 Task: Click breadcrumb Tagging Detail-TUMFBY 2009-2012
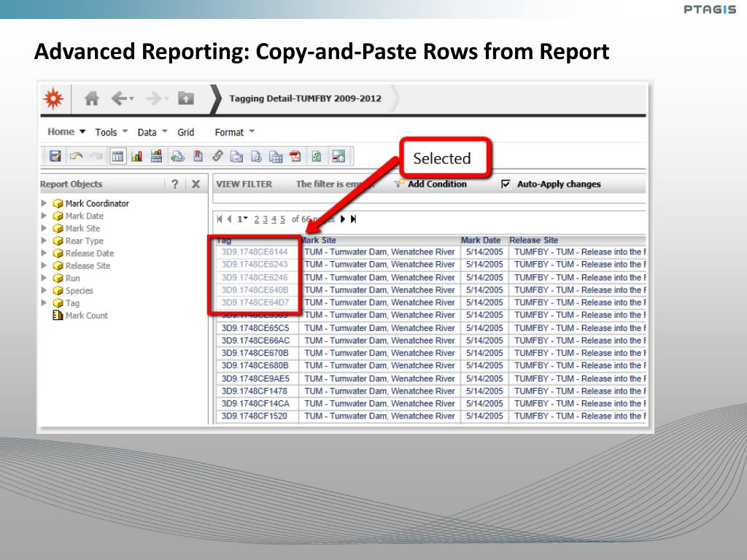coord(306,98)
